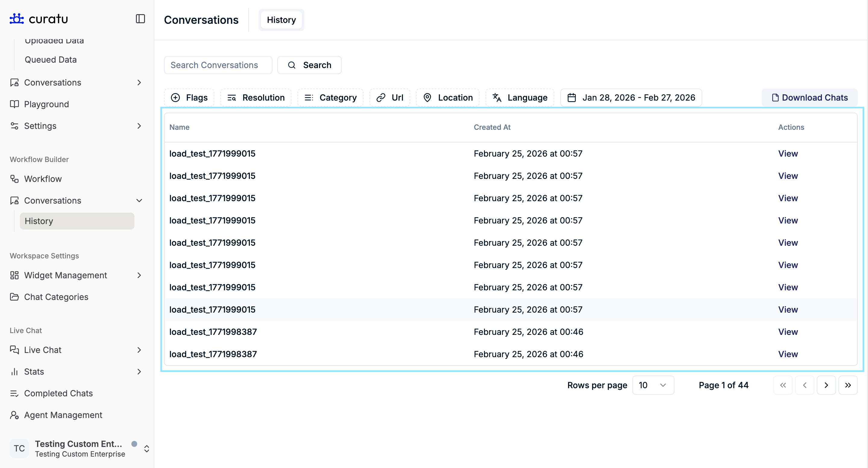This screenshot has height=468, width=868.
Task: Click the Curatu logo icon
Action: (x=17, y=19)
